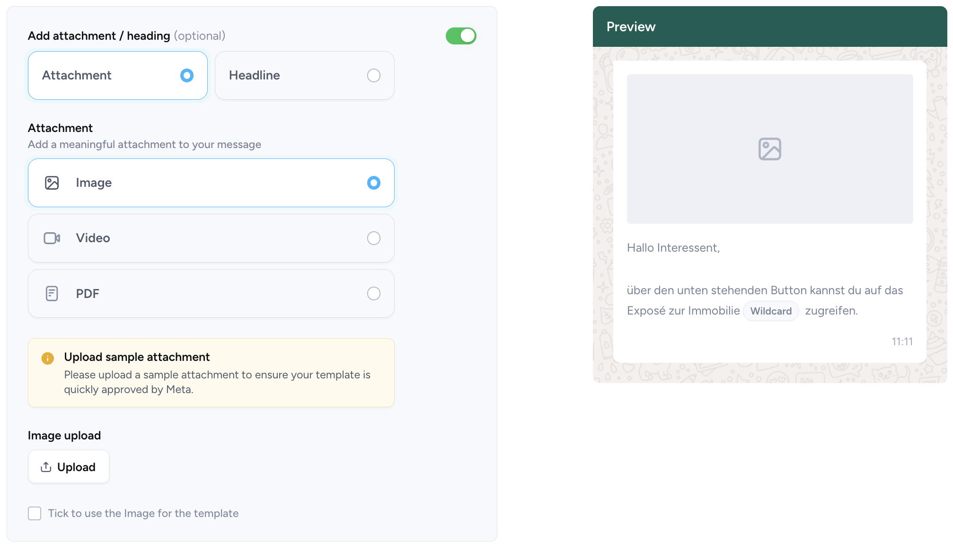Click the Preview header bar

coord(770,26)
